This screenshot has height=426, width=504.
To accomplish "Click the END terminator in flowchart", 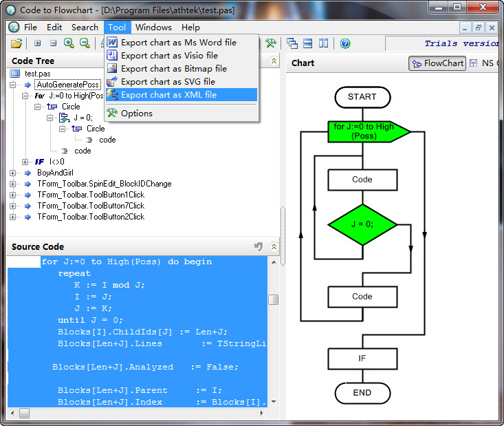I will (362, 393).
